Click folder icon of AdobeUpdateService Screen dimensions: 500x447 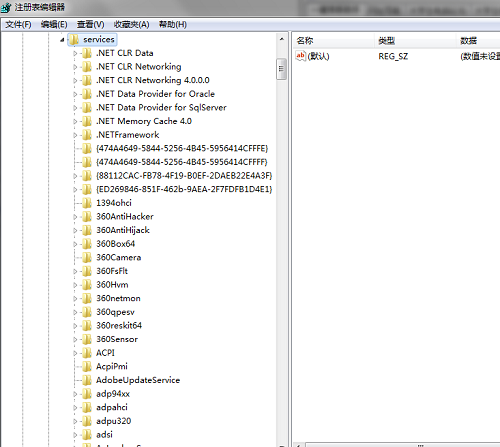click(x=87, y=380)
